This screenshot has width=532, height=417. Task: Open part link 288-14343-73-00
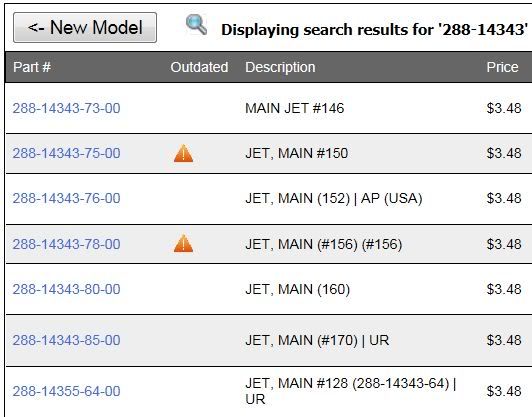click(x=66, y=108)
